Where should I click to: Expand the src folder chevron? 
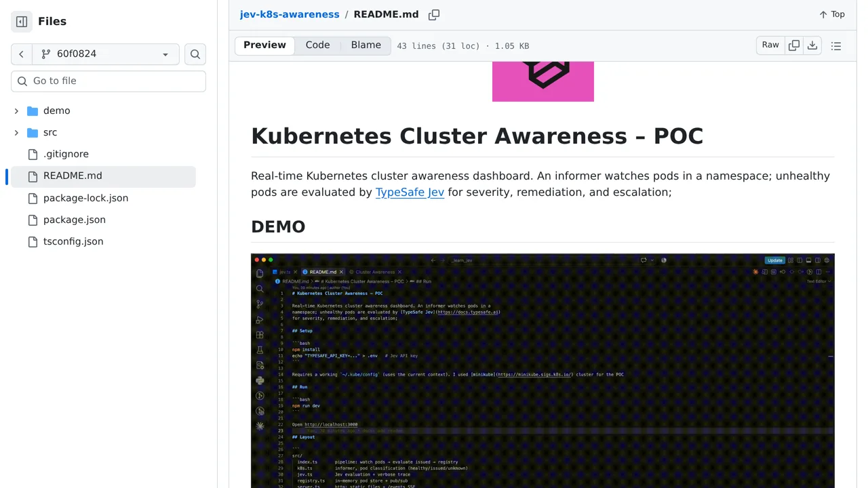16,132
